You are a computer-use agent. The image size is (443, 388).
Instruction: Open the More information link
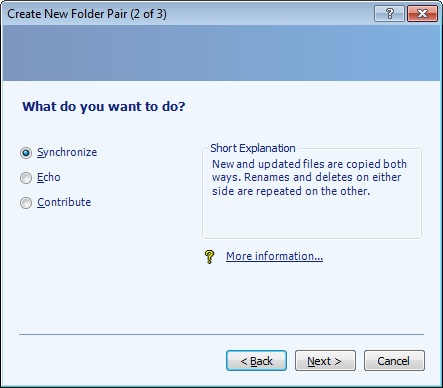pyautogui.click(x=274, y=256)
